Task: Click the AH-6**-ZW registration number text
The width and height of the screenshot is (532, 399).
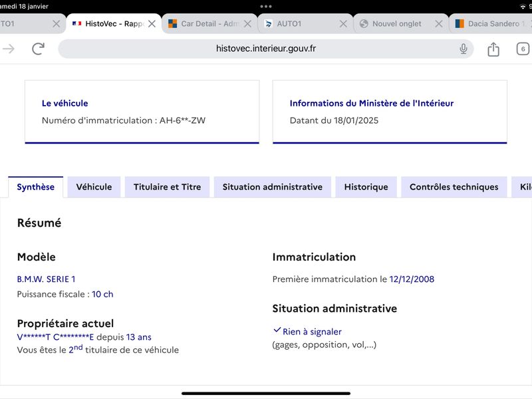Action: point(182,120)
